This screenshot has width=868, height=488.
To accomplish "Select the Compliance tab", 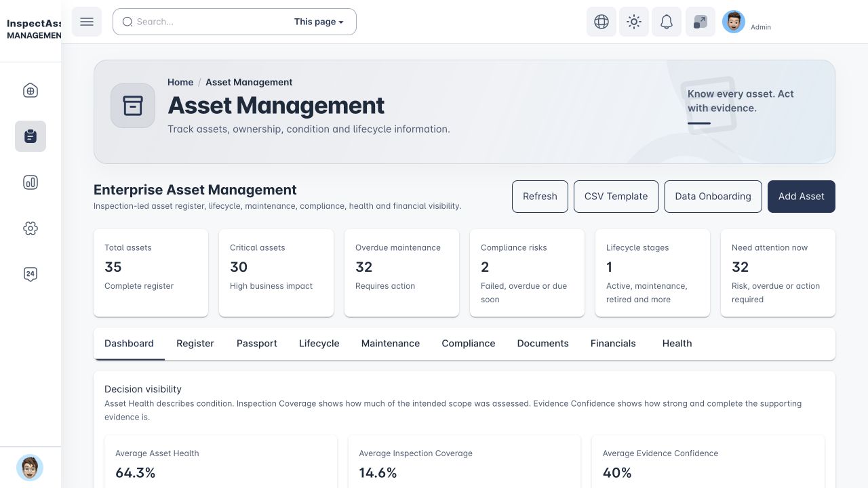I will (x=469, y=344).
